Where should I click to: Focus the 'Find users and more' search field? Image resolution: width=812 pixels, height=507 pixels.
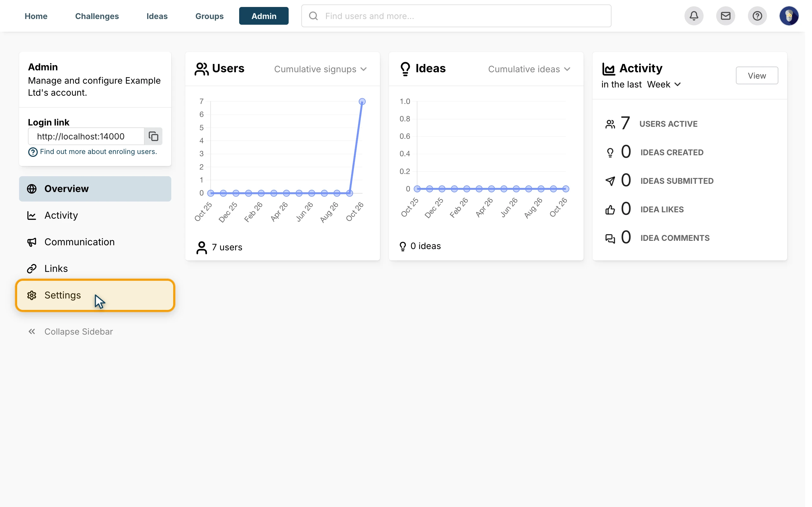coord(456,16)
